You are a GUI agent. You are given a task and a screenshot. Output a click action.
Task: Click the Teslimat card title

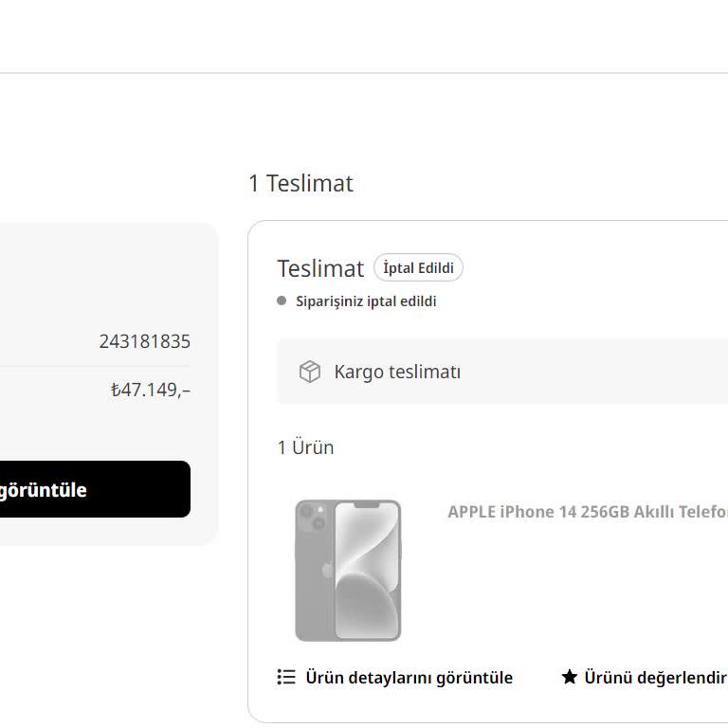click(320, 268)
